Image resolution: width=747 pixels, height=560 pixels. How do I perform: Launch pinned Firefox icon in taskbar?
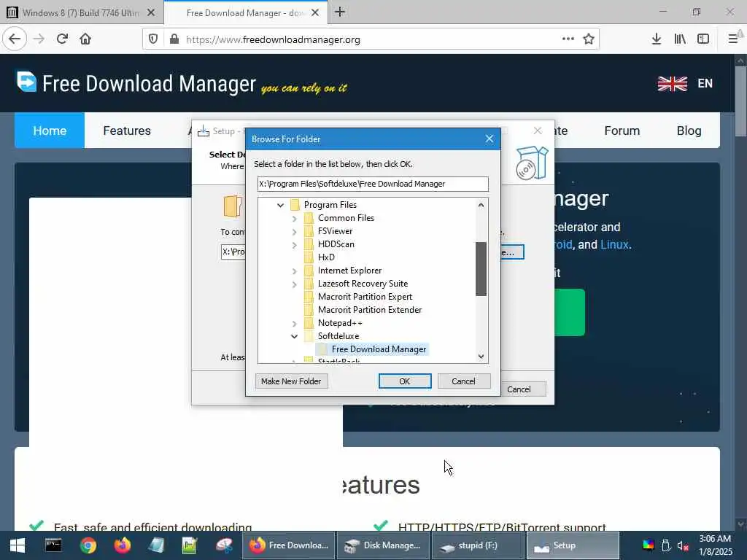123,545
